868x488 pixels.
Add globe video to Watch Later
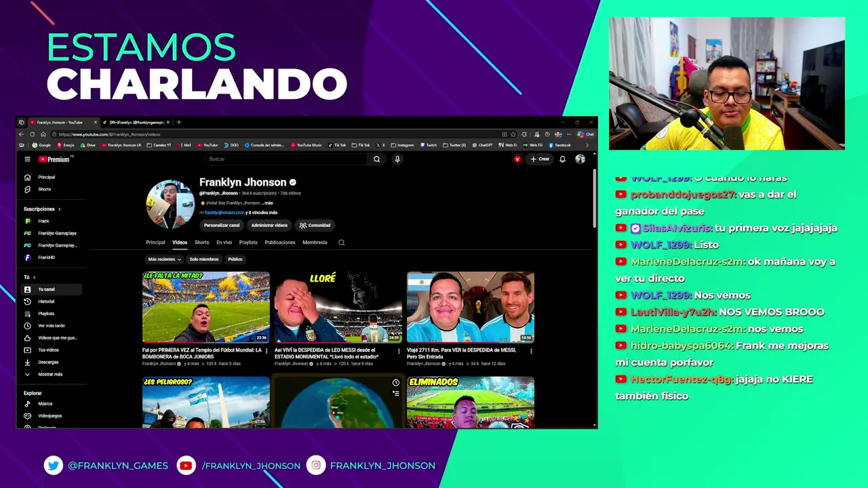click(396, 383)
